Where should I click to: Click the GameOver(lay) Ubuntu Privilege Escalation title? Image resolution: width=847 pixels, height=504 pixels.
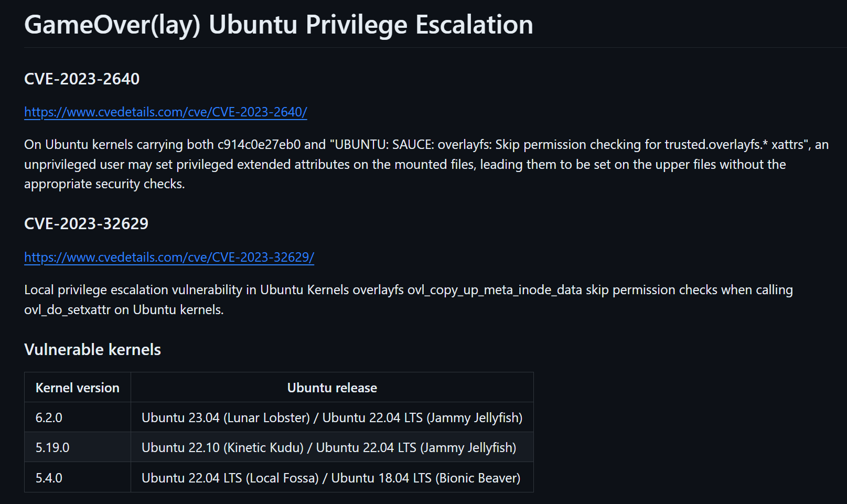278,25
